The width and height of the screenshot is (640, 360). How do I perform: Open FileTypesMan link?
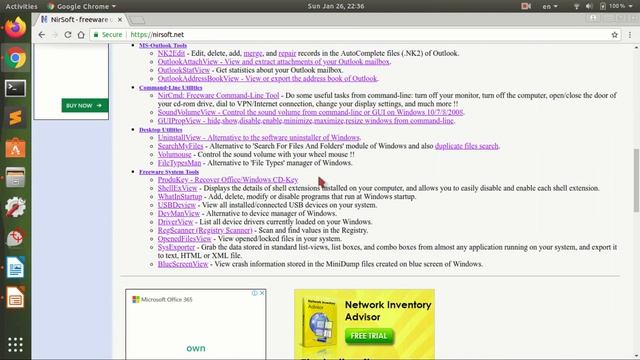pos(180,163)
